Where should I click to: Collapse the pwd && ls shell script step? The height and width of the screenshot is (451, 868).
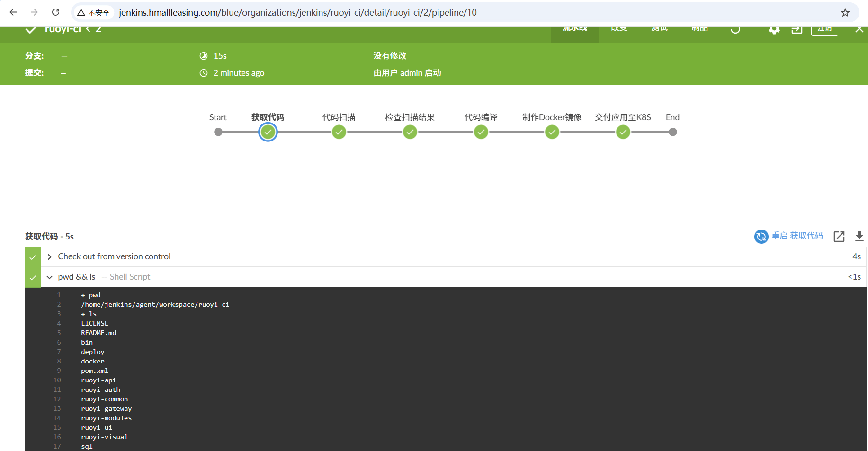tap(49, 277)
